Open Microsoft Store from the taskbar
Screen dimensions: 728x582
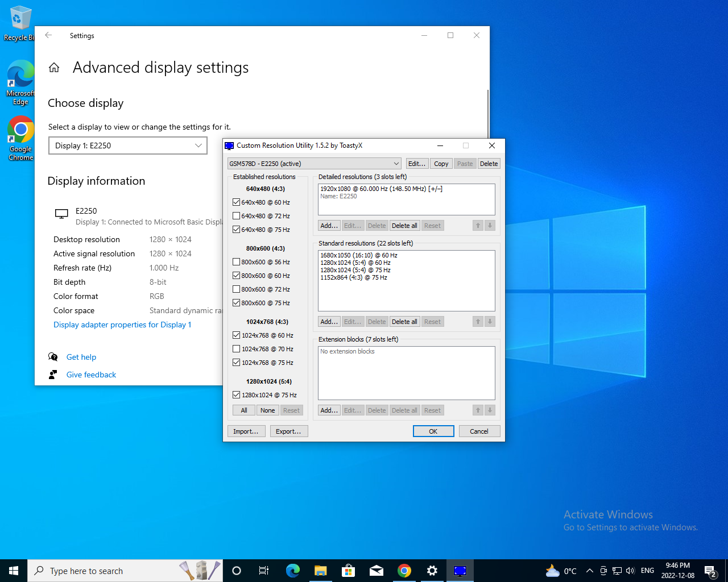[x=348, y=571]
